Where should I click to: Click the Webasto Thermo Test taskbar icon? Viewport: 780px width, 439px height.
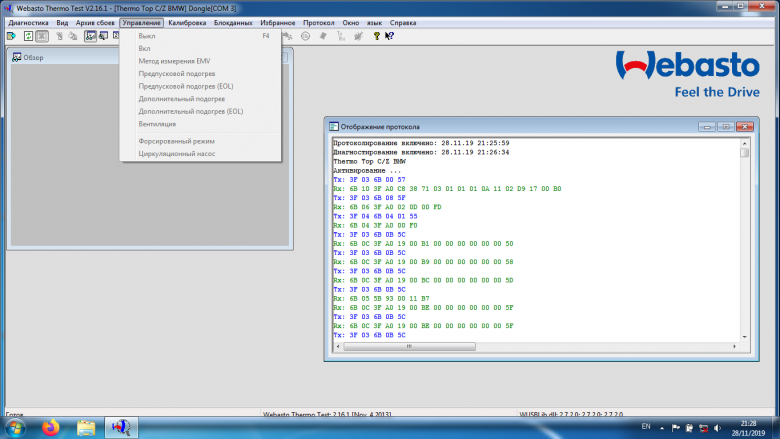point(121,428)
